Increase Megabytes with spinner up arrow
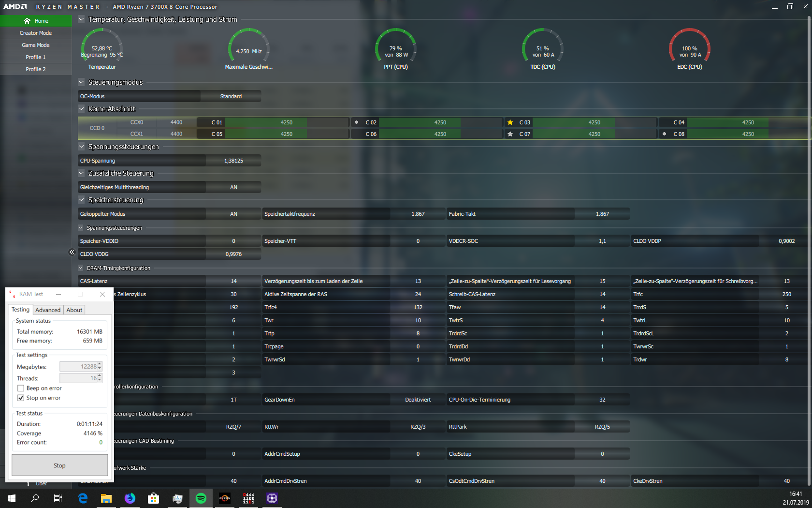This screenshot has height=508, width=812. click(x=100, y=364)
